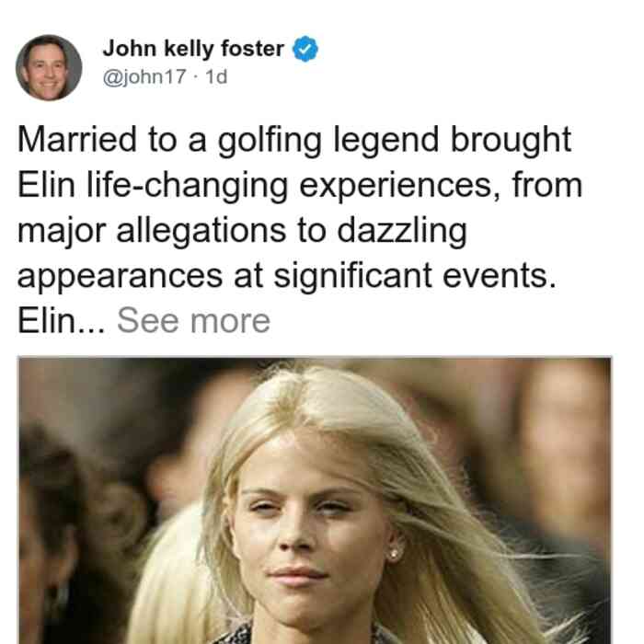
Task: Open the attached photo of the woman
Action: 315,500
